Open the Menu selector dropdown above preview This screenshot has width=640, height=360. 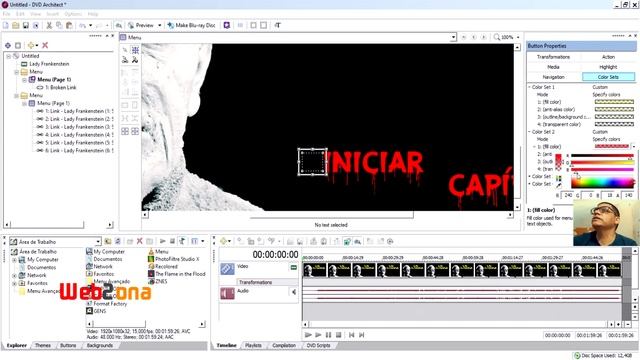[x=453, y=37]
